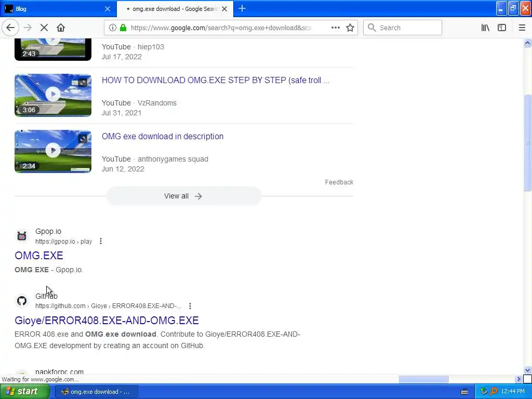Image resolution: width=532 pixels, height=399 pixels.
Task: Play the 2:43 hiep103 video thumbnail
Action: 53,49
